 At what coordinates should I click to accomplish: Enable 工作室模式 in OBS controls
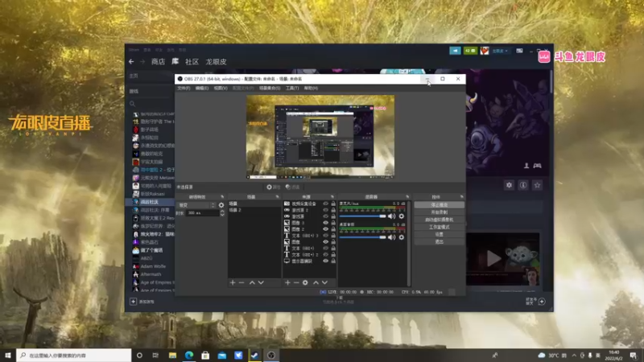pos(439,227)
